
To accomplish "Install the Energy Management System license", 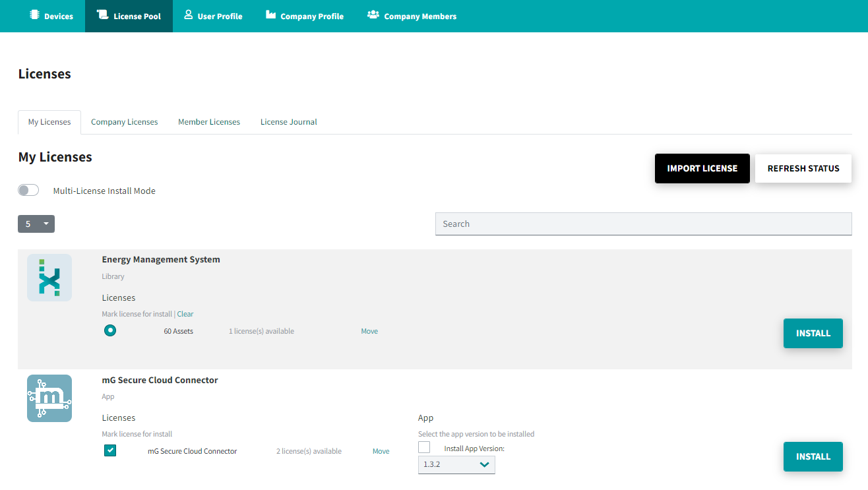I will [813, 333].
